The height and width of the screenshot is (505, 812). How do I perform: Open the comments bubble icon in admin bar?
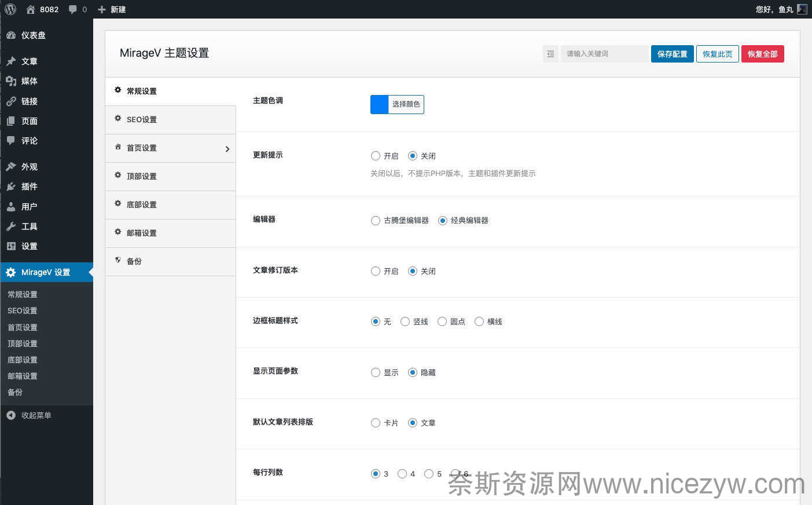point(72,9)
